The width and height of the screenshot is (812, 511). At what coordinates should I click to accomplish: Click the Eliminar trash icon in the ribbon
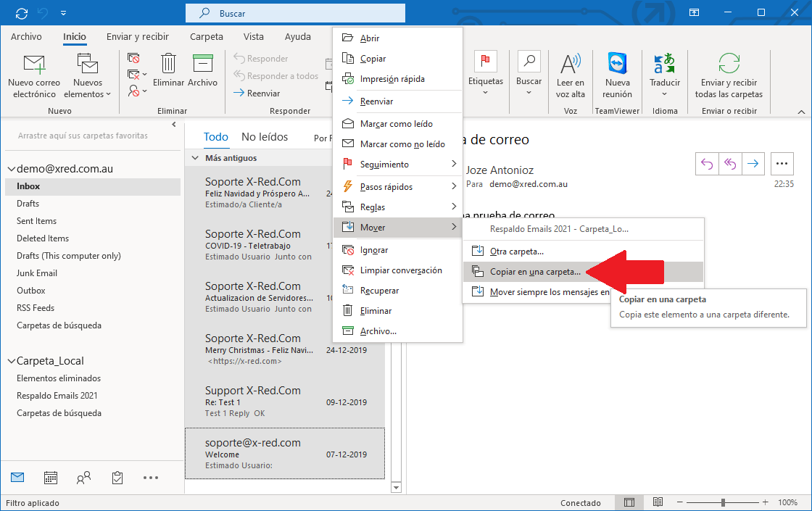coord(168,64)
